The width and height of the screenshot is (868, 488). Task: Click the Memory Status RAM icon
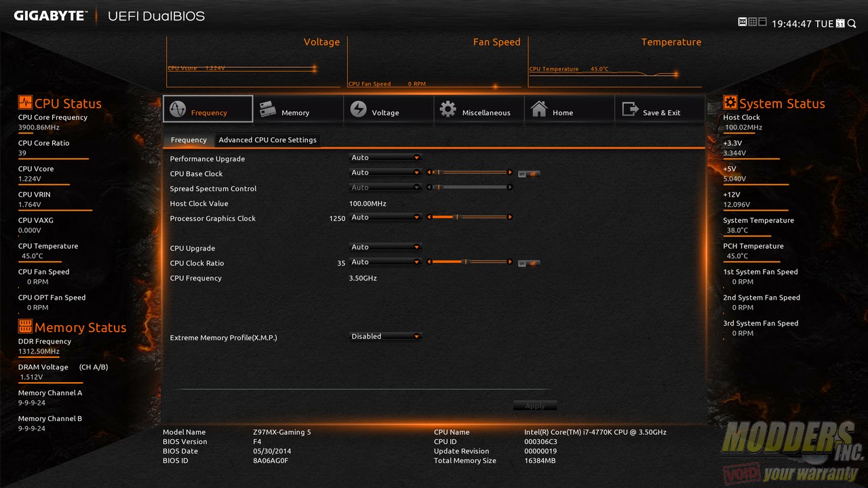(x=25, y=326)
